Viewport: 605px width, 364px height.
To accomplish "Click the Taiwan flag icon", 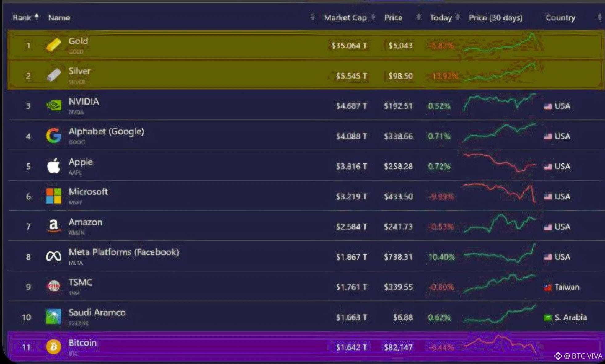I will point(548,287).
